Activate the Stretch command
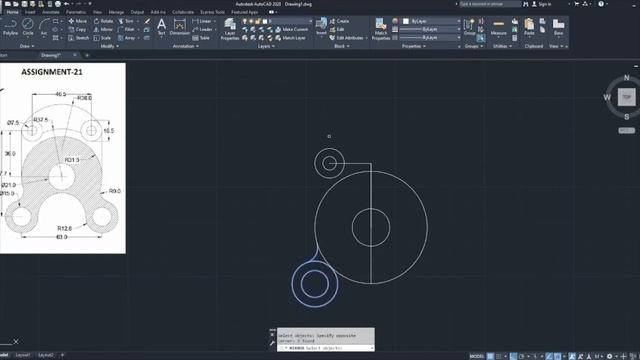Image resolution: width=640 pixels, height=360 pixels. [78, 38]
